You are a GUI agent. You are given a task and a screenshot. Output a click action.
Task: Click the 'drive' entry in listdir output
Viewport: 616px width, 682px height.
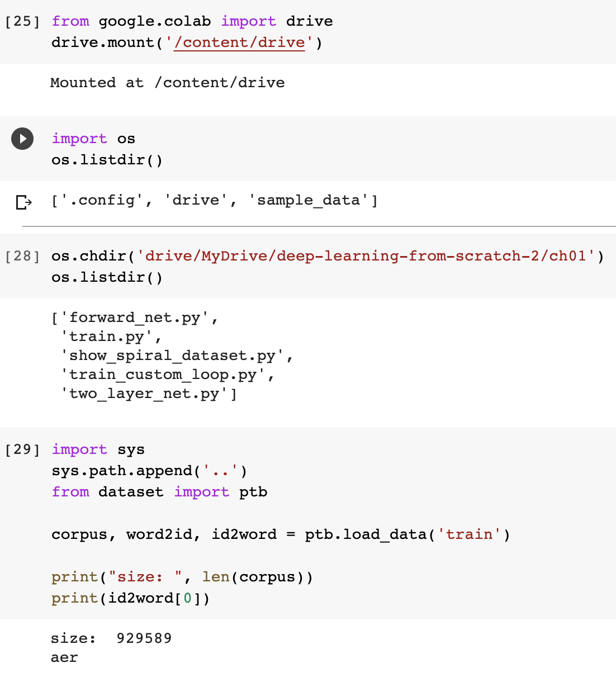(x=196, y=200)
